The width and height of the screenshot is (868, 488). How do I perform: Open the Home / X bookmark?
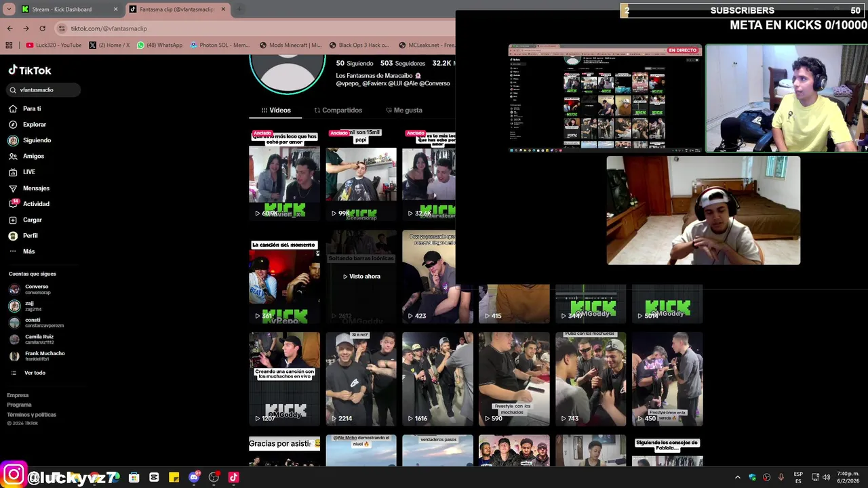coord(108,45)
